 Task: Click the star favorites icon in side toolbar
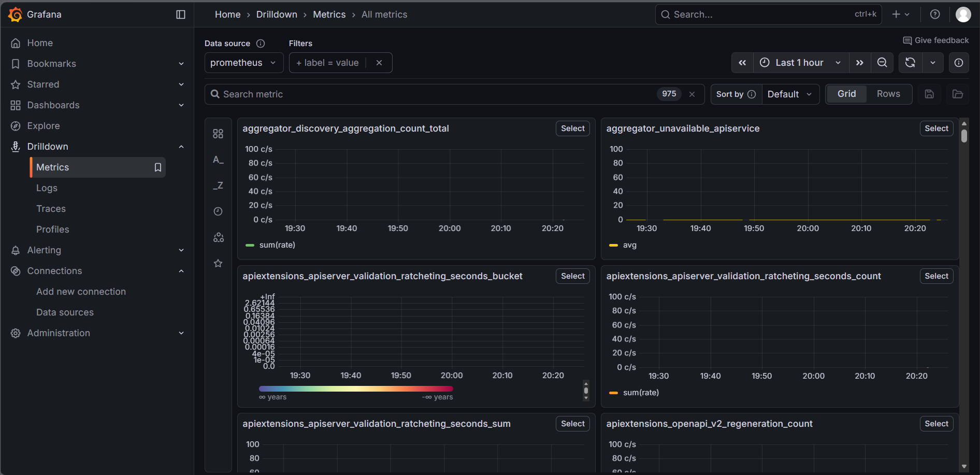218,263
